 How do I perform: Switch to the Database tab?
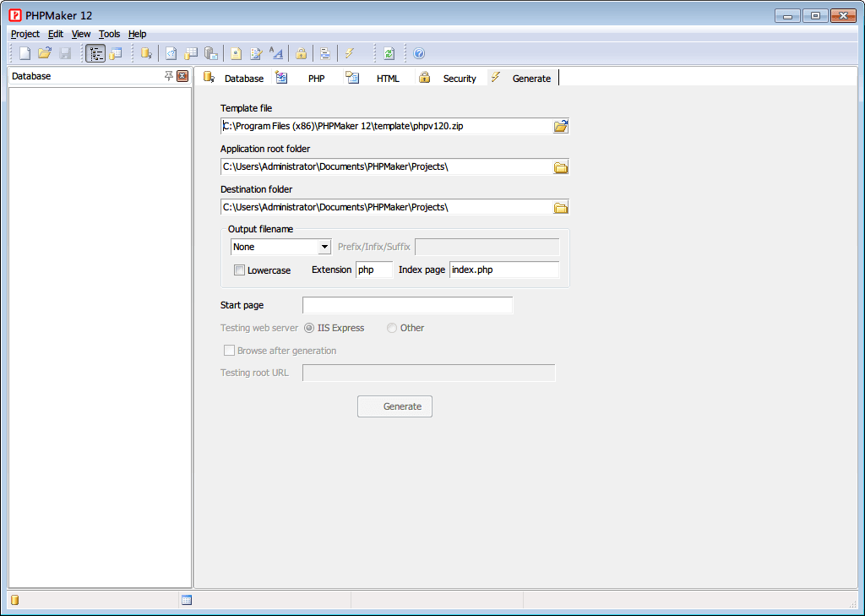234,78
